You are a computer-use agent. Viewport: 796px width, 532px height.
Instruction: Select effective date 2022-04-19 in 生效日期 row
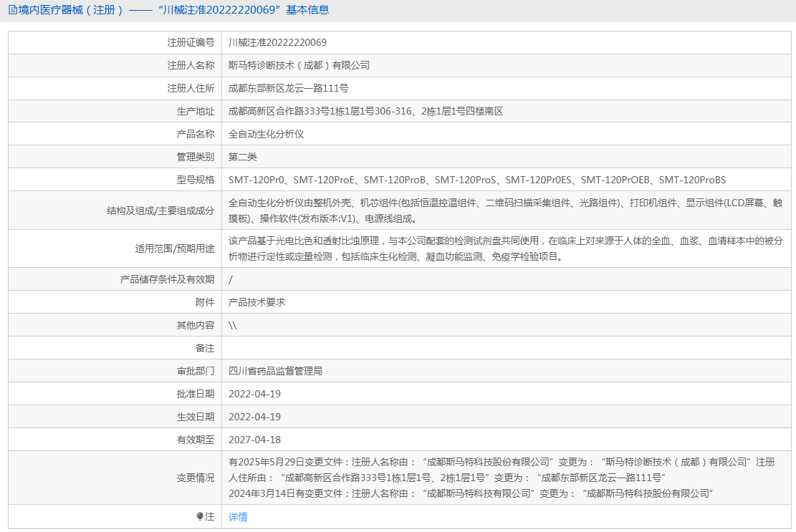[254, 417]
